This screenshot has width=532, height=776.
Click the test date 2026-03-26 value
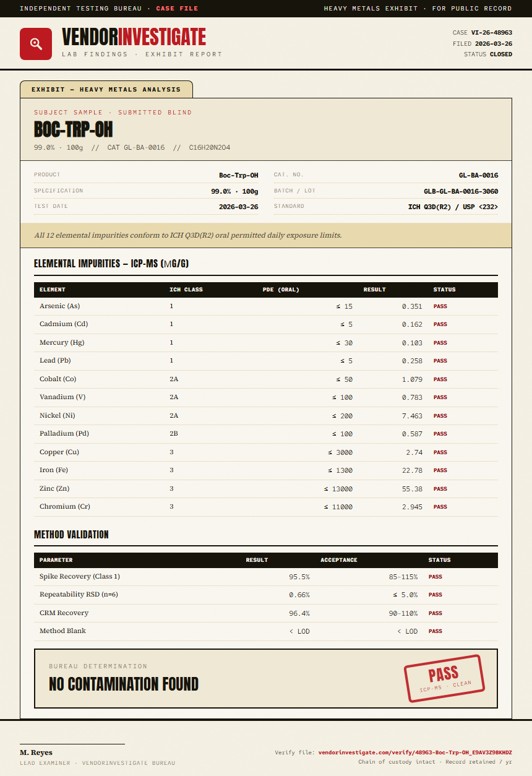[x=239, y=207]
